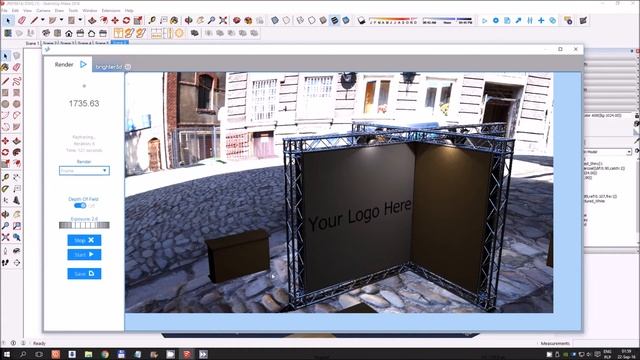Screen dimensions: 640x360
Task: Open the Windows Start menu
Action: point(7,354)
